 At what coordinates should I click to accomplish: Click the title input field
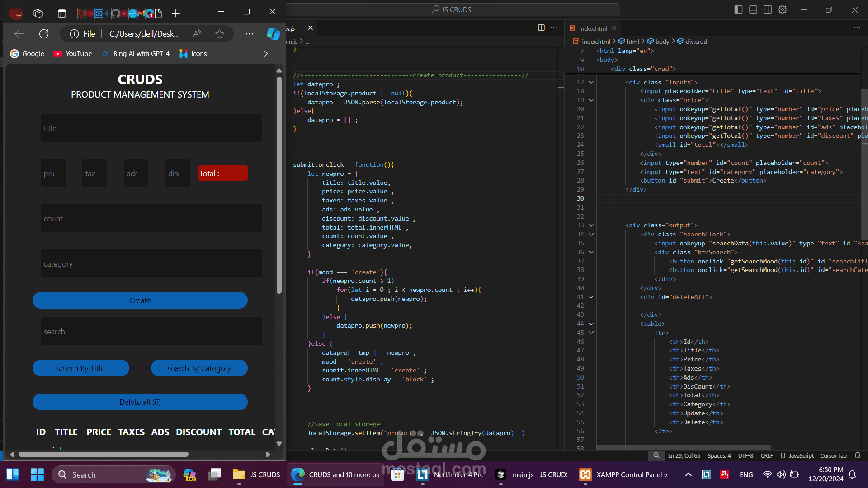pyautogui.click(x=151, y=128)
